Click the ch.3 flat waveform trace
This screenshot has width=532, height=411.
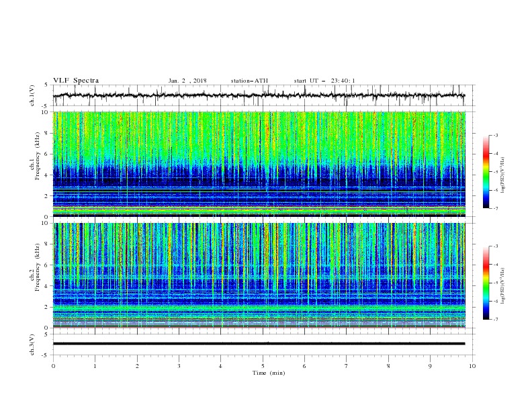259,344
